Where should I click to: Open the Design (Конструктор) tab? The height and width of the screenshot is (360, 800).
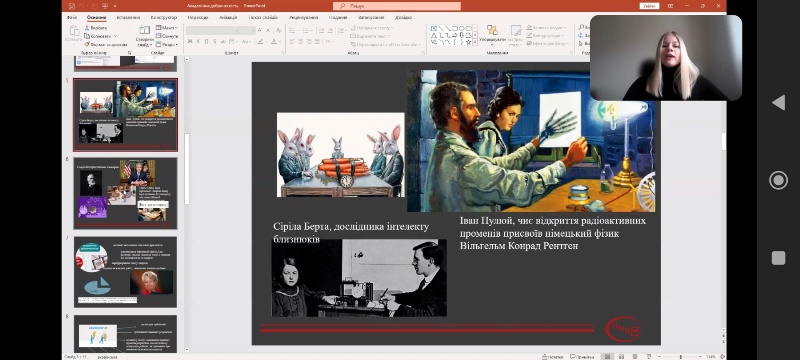[164, 17]
